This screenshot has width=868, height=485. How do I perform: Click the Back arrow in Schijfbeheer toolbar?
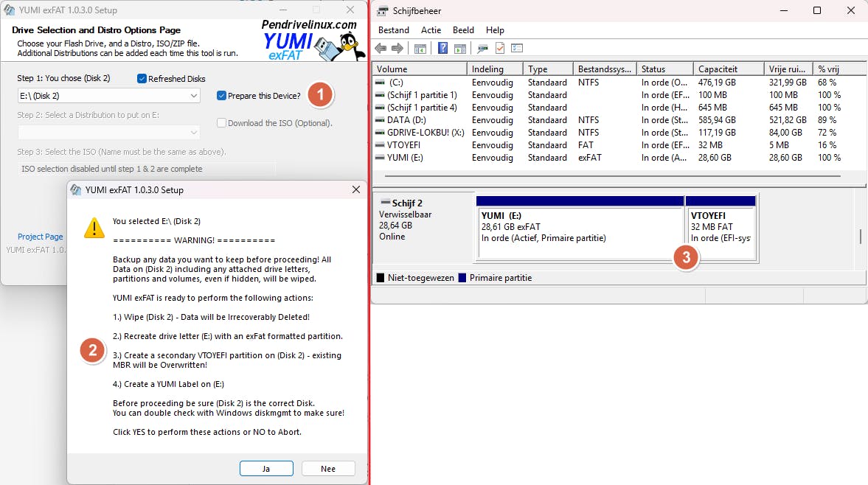click(x=381, y=48)
